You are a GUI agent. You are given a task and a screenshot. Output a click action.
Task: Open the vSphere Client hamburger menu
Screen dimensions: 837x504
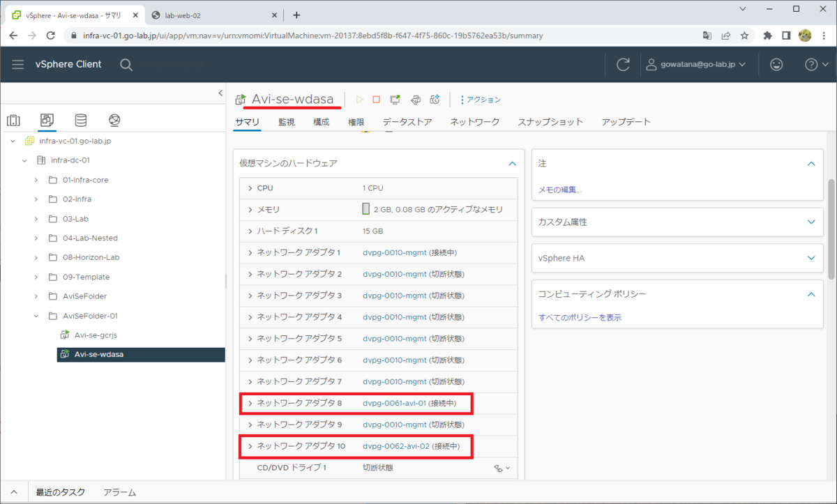18,64
